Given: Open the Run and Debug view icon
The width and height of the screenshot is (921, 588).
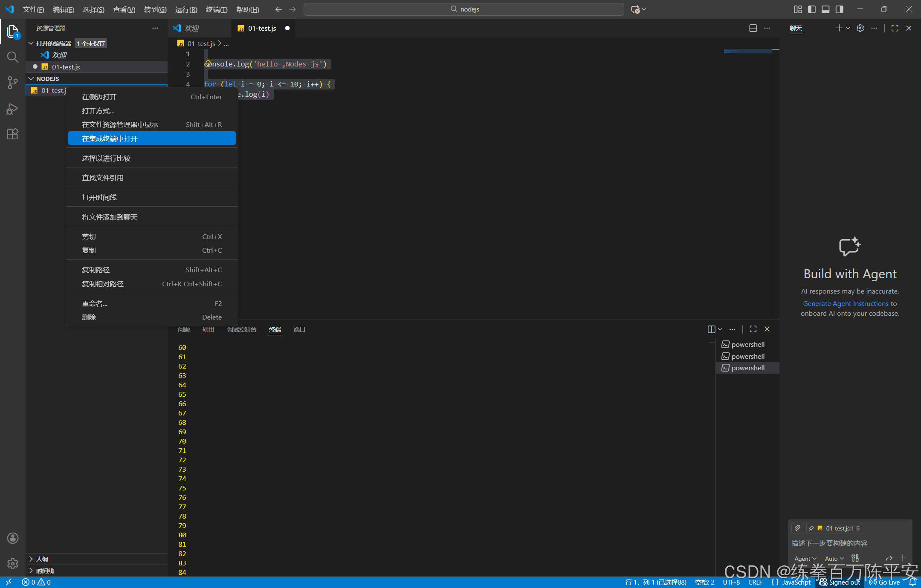Looking at the screenshot, I should point(13,109).
